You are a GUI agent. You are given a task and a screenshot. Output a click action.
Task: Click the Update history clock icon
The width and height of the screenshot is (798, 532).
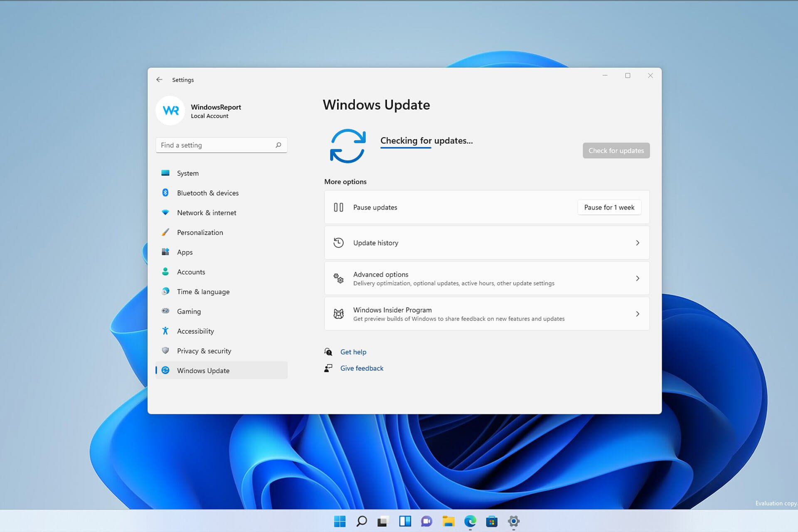point(339,243)
